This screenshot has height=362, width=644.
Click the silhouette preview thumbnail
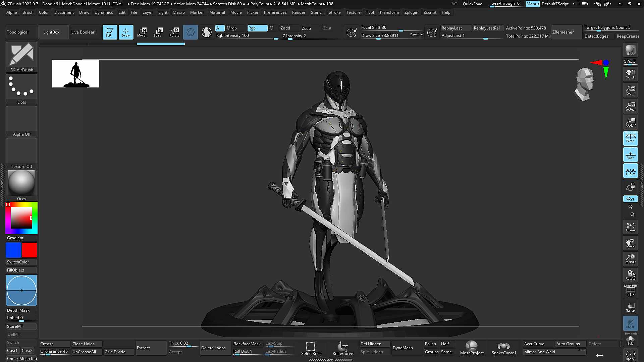[75, 74]
